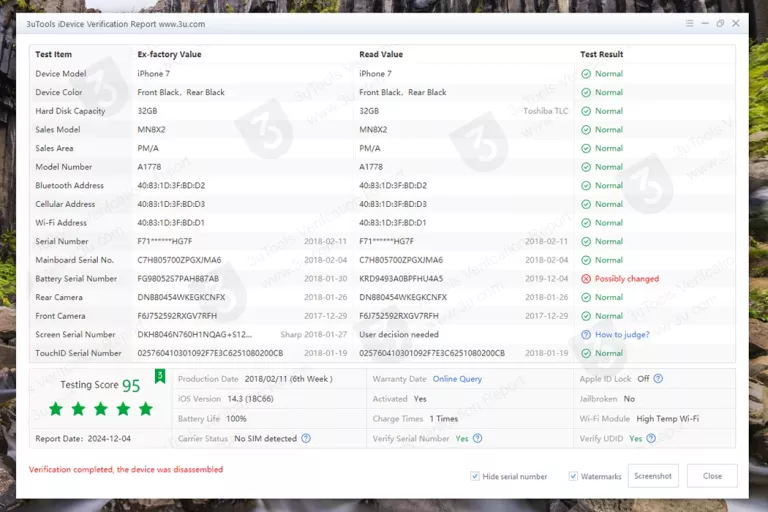The height and width of the screenshot is (512, 768).
Task: Click the Device Model Normal check icon
Action: pyautogui.click(x=586, y=74)
